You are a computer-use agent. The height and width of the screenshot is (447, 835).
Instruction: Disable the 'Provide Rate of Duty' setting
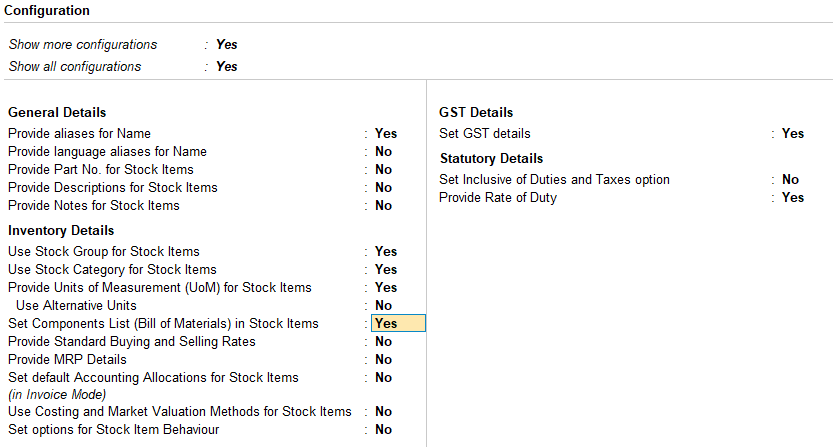click(793, 198)
